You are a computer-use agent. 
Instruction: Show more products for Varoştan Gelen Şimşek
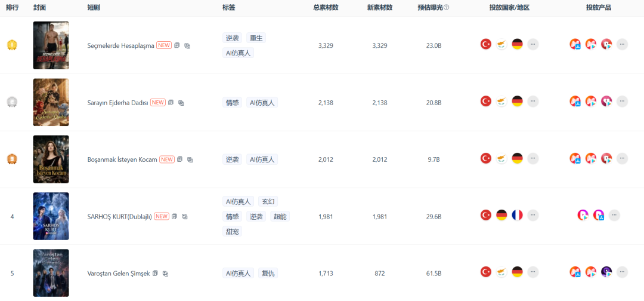coord(622,271)
